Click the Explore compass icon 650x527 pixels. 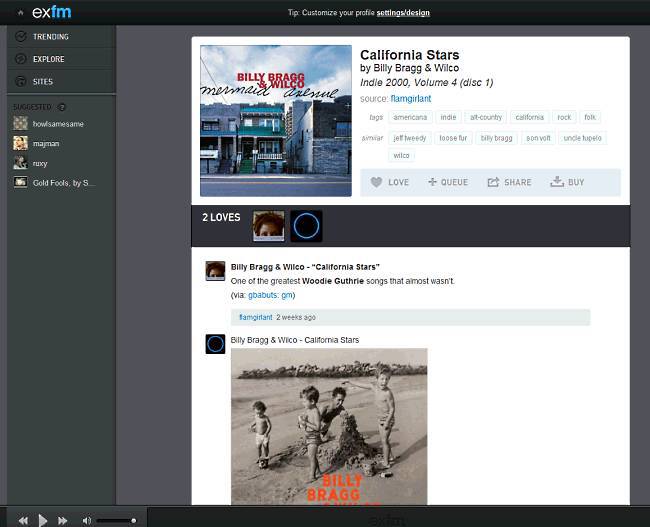click(x=21, y=59)
